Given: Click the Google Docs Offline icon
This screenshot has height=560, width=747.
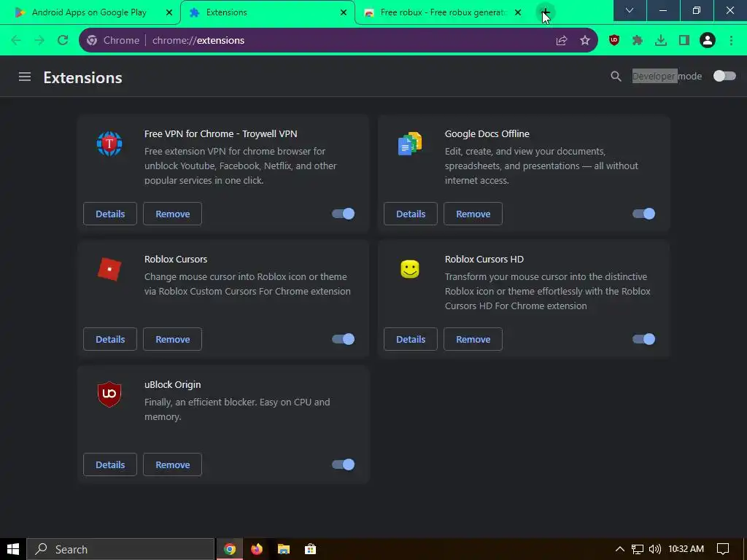Looking at the screenshot, I should 410,144.
